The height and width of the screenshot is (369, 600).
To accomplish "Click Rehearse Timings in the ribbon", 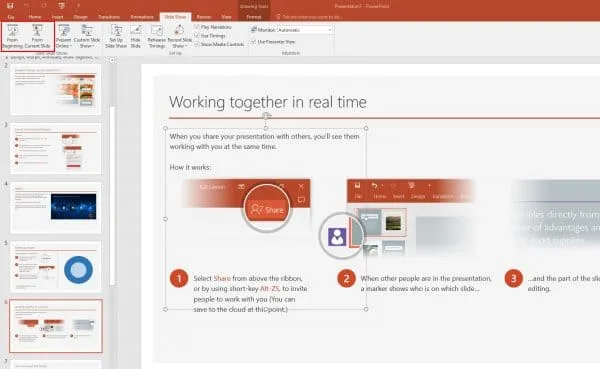I will point(157,36).
